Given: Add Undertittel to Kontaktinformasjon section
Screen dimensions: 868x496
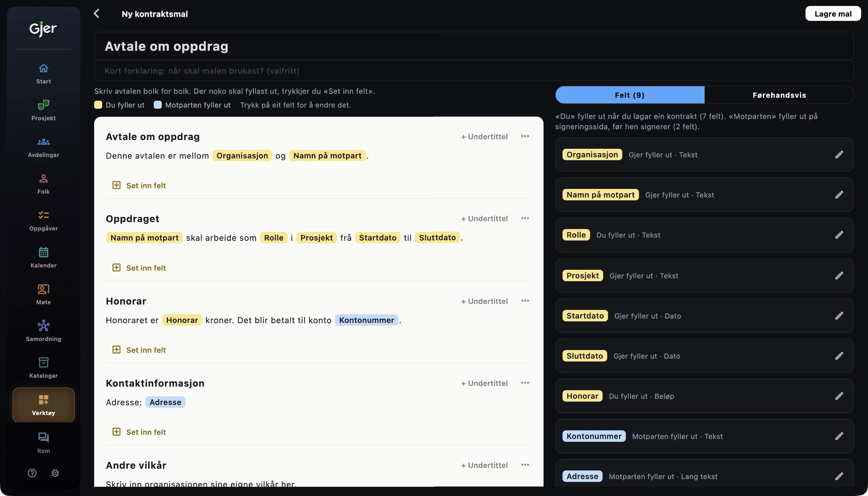Looking at the screenshot, I should tap(484, 383).
